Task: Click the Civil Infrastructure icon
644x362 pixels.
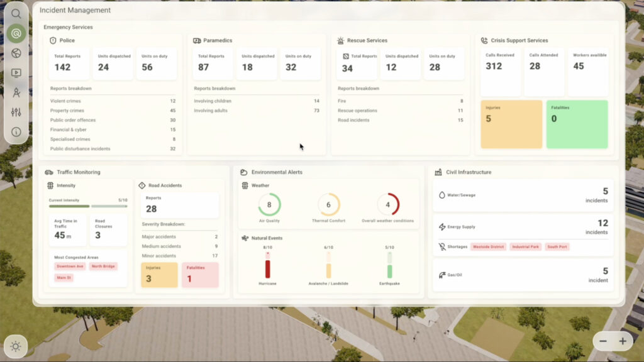Action: 438,172
